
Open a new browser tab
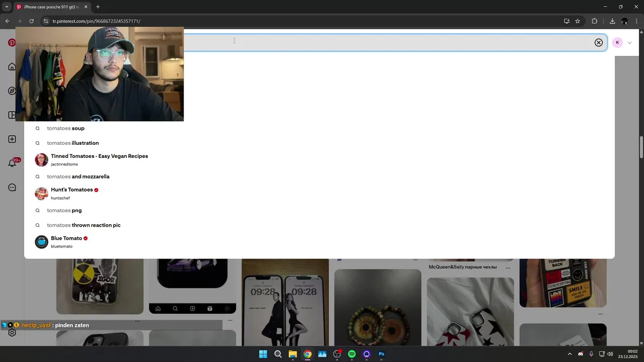98,7
